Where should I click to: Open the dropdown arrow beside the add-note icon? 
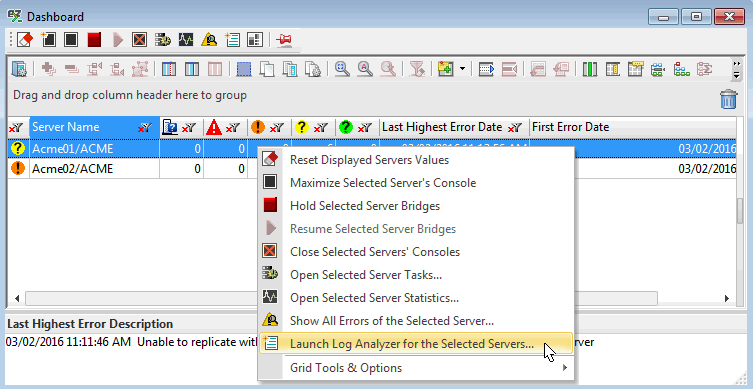click(x=462, y=69)
